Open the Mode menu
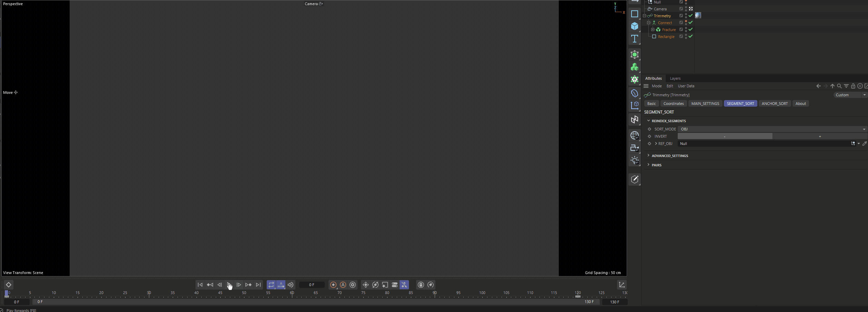The height and width of the screenshot is (312, 868). coord(656,86)
